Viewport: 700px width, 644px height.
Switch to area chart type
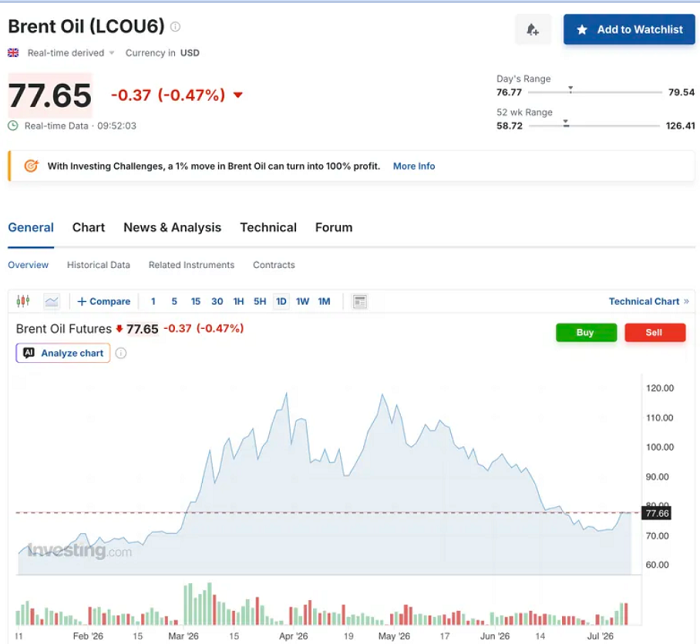pyautogui.click(x=52, y=302)
